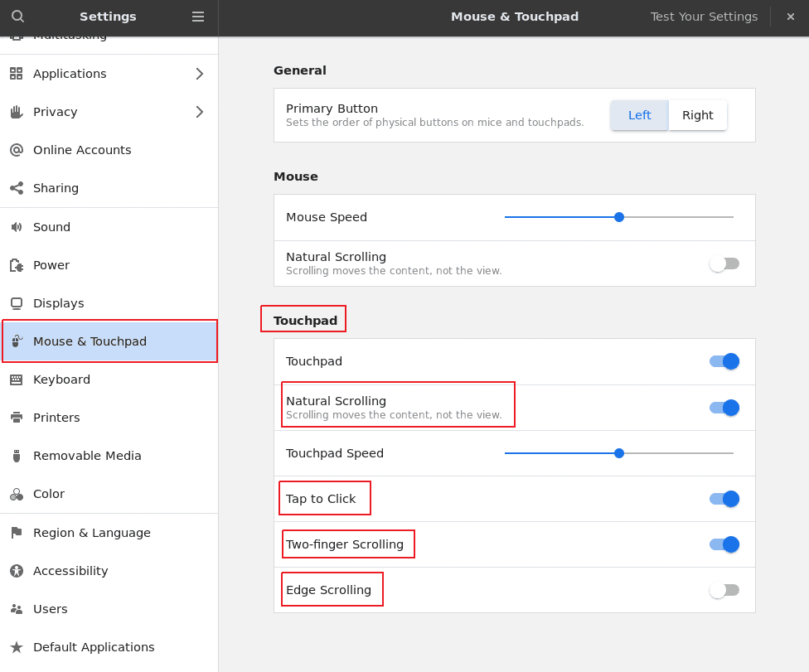The height and width of the screenshot is (672, 809).
Task: Select Right as primary button
Action: tap(697, 115)
